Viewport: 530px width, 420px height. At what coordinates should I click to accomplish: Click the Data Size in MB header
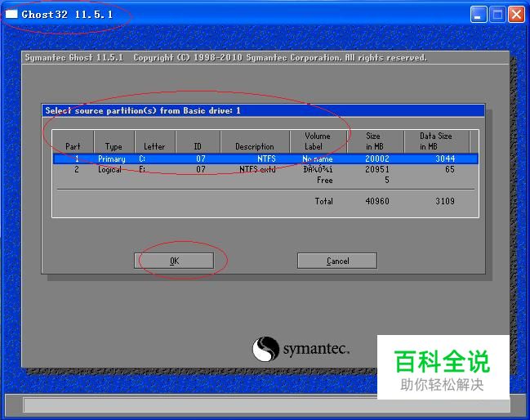point(436,141)
